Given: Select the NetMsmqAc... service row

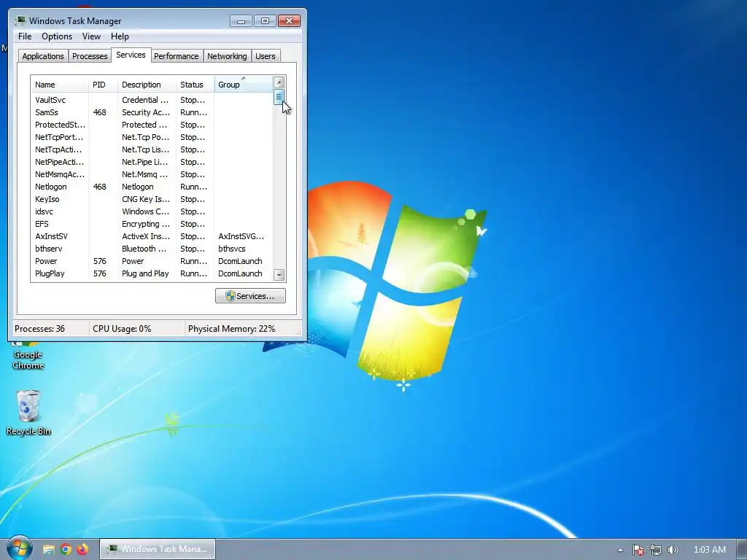Looking at the screenshot, I should pyautogui.click(x=152, y=174).
